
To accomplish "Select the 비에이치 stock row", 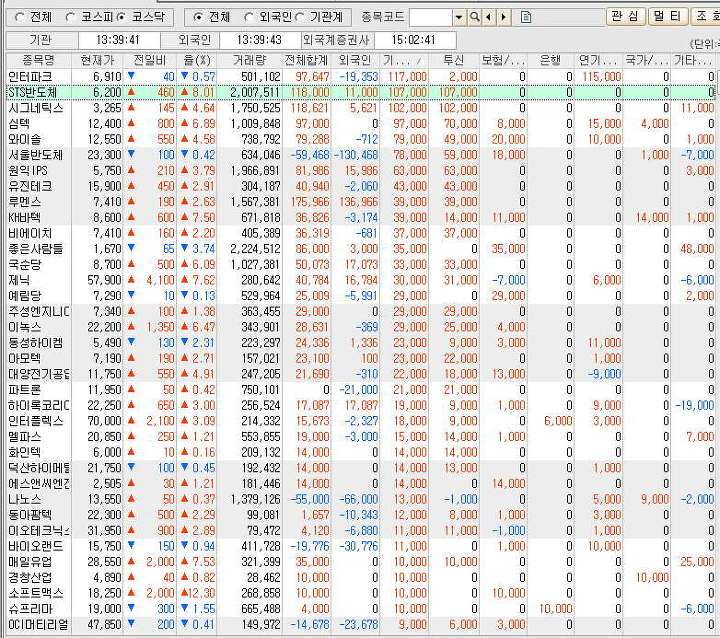I will coord(360,233).
